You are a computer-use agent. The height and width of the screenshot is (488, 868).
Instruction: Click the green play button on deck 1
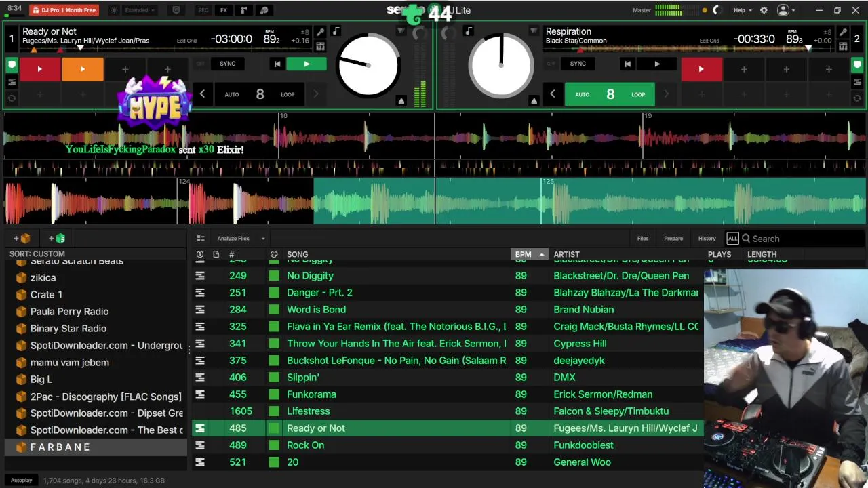click(307, 64)
